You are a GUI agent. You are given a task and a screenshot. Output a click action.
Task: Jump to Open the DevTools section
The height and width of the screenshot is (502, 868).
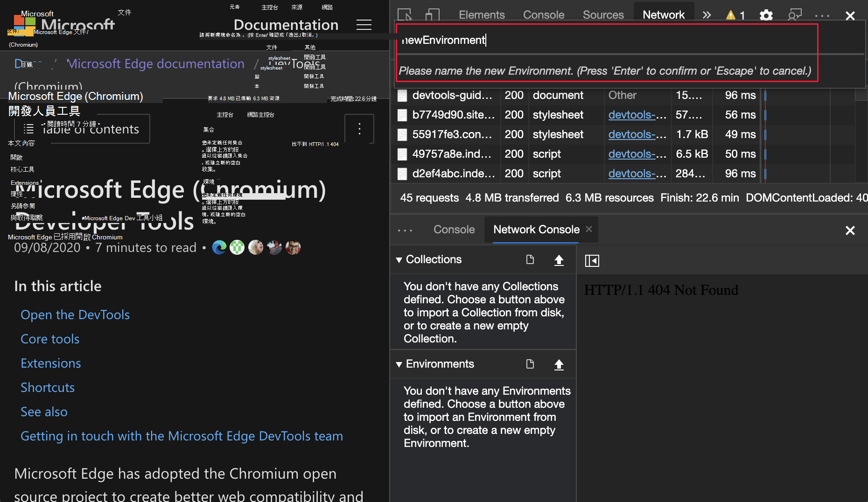coord(75,315)
